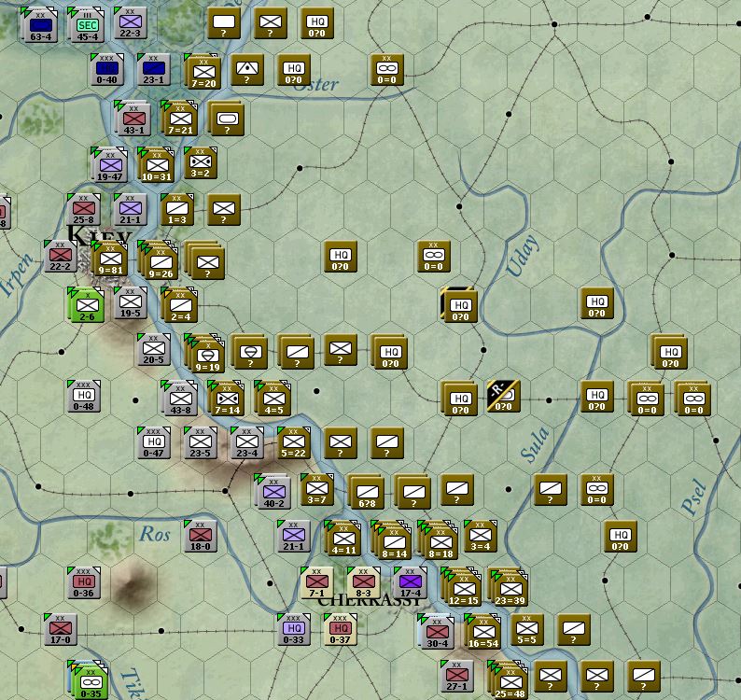741x700 pixels.
Task: Select the SEC 45-4 security unit
Action: coord(88,25)
